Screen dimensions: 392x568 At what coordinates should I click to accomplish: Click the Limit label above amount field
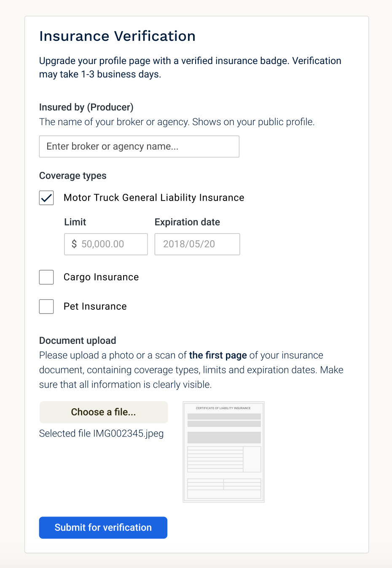pyautogui.click(x=75, y=222)
